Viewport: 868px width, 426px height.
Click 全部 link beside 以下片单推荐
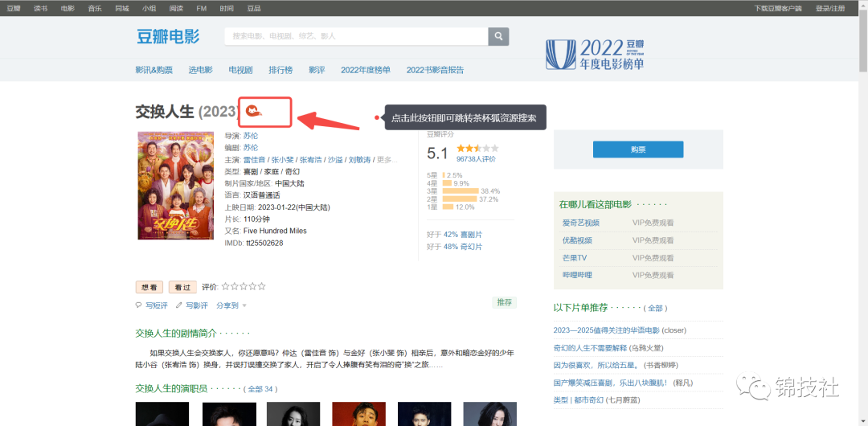coord(656,308)
